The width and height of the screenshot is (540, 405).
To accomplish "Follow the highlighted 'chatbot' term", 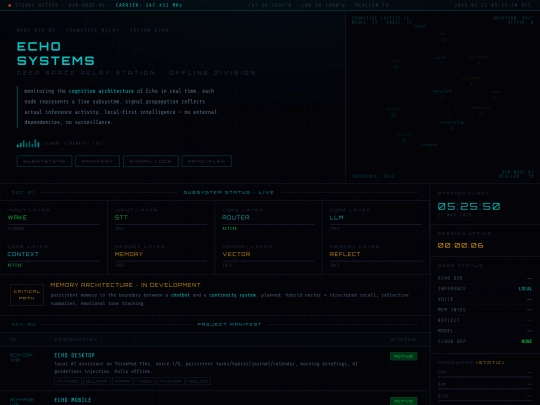I will pyautogui.click(x=180, y=295).
